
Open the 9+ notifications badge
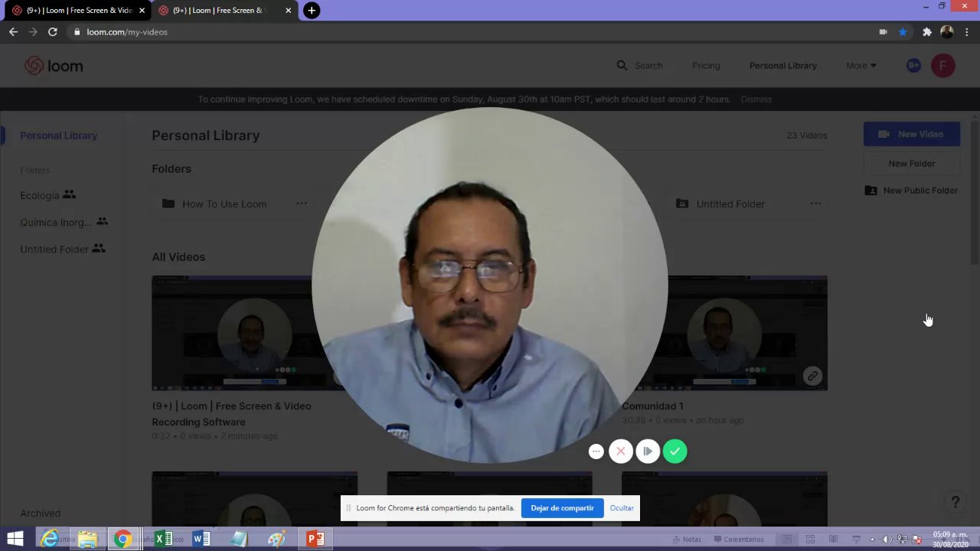pos(913,66)
